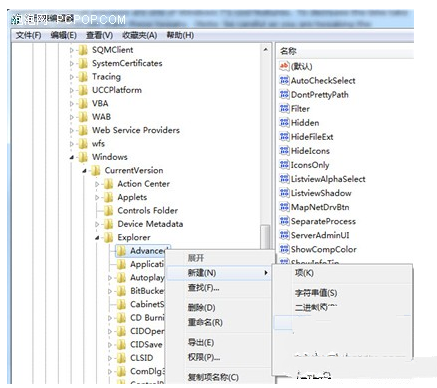Image resolution: width=437 pixels, height=388 pixels.
Task: Expand the VBA key
Action: tap(72, 104)
